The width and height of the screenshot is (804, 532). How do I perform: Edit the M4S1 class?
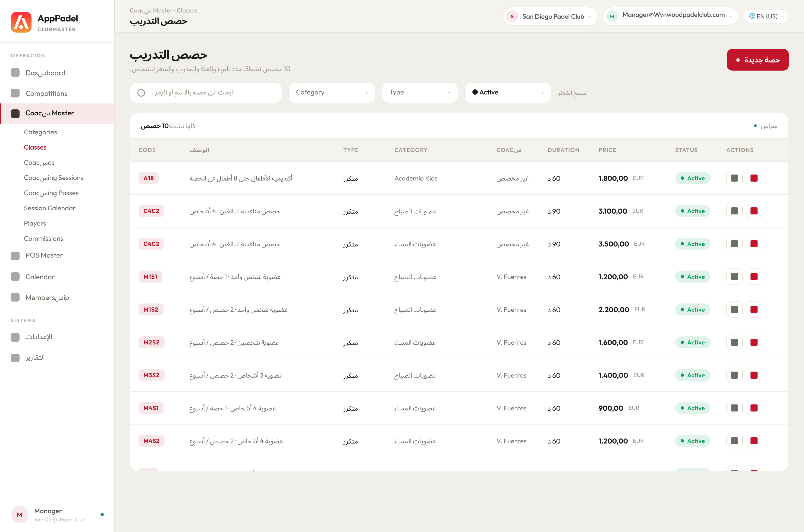pos(734,408)
